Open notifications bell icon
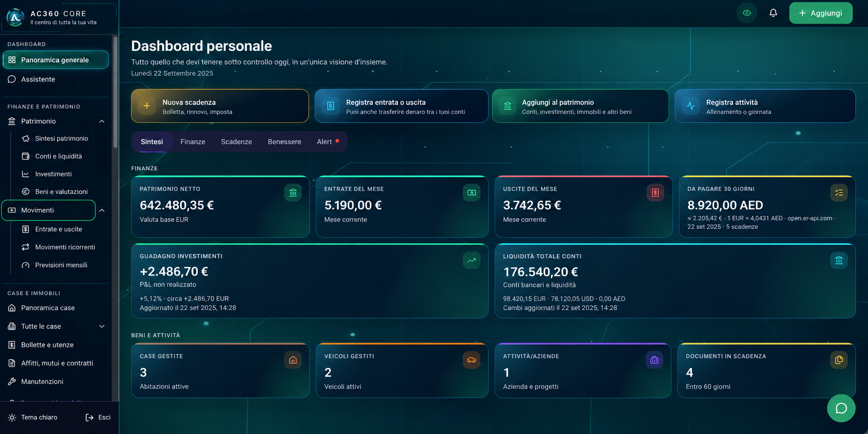The image size is (868, 434). pos(773,13)
